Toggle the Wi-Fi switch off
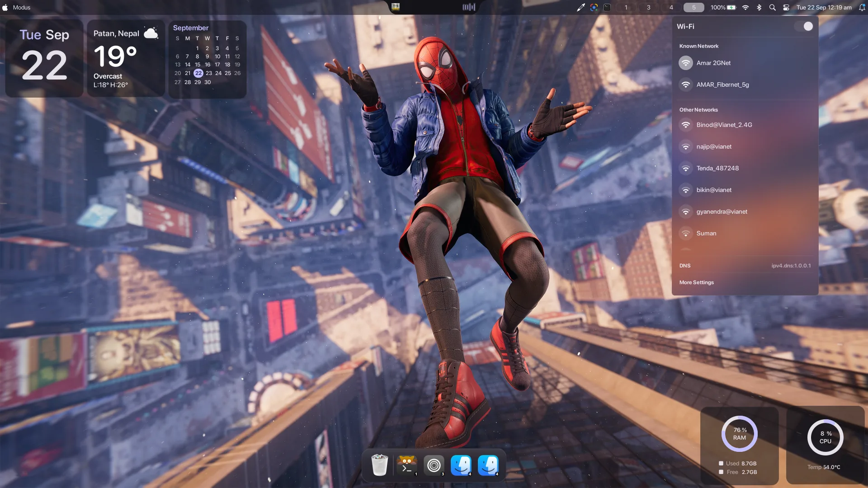Image resolution: width=868 pixels, height=488 pixels. 804,26
